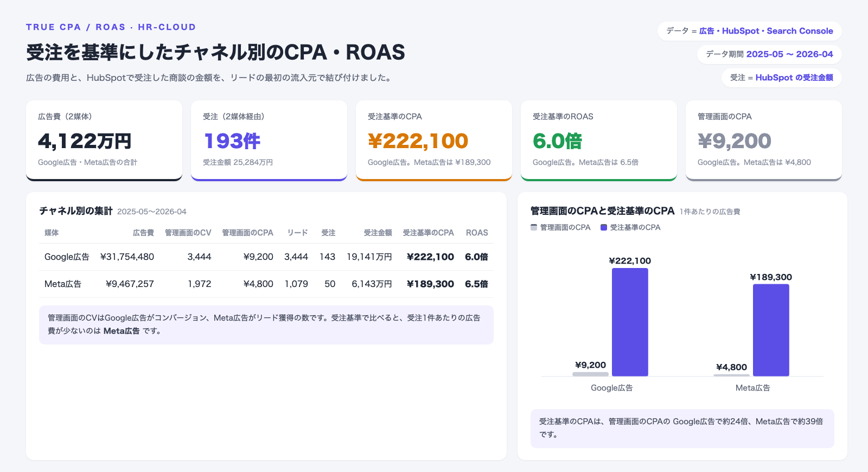The width and height of the screenshot is (868, 472).
Task: Click the ¥31,754,480 ad spend cell
Action: pyautogui.click(x=127, y=257)
